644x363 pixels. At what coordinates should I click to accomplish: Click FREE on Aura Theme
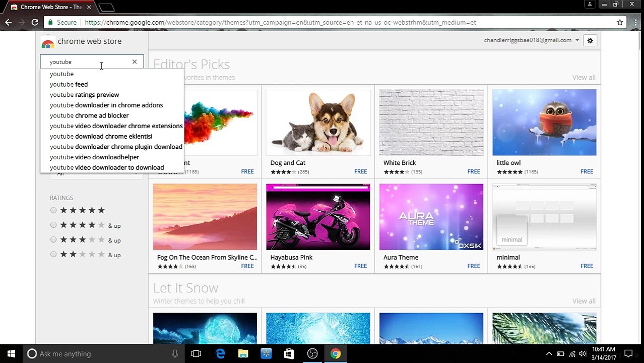tap(474, 266)
